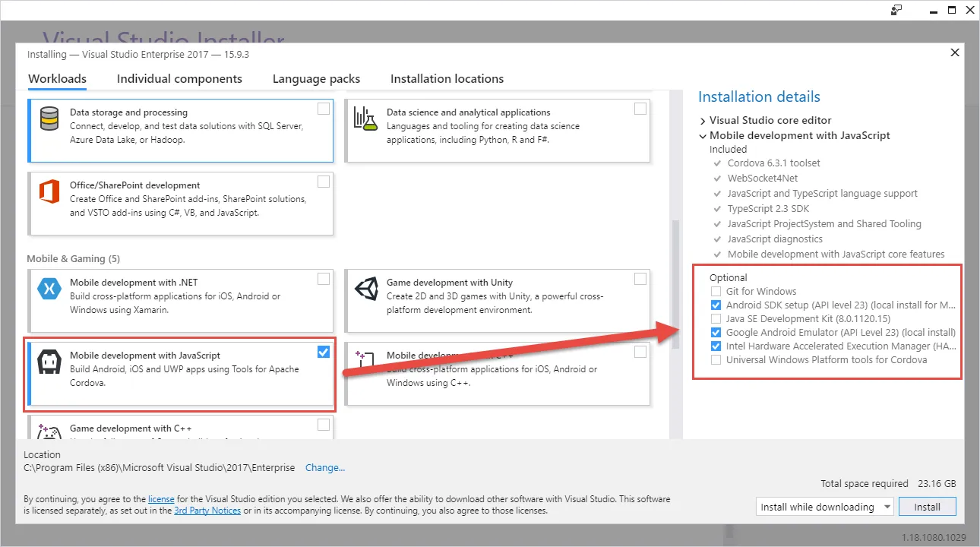
Task: Click JavaScript and TypeScript language support item
Action: (x=823, y=194)
